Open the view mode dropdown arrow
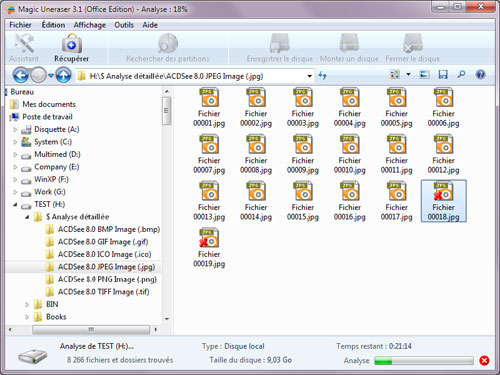The image size is (500, 375). tap(408, 74)
